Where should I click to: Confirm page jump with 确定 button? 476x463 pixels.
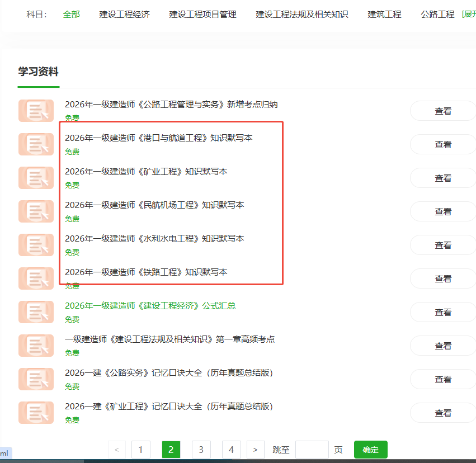[x=371, y=450]
